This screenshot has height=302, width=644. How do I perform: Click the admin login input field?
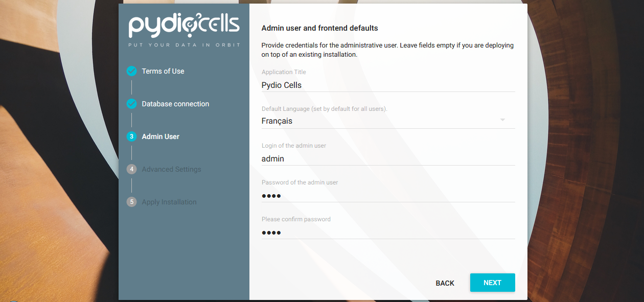(x=387, y=159)
